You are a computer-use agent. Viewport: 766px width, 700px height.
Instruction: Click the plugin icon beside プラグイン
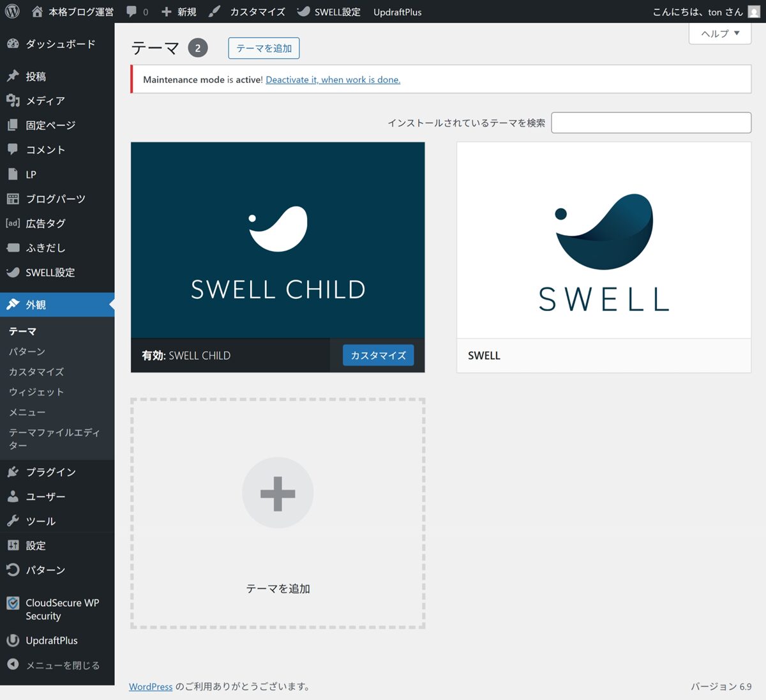[13, 472]
